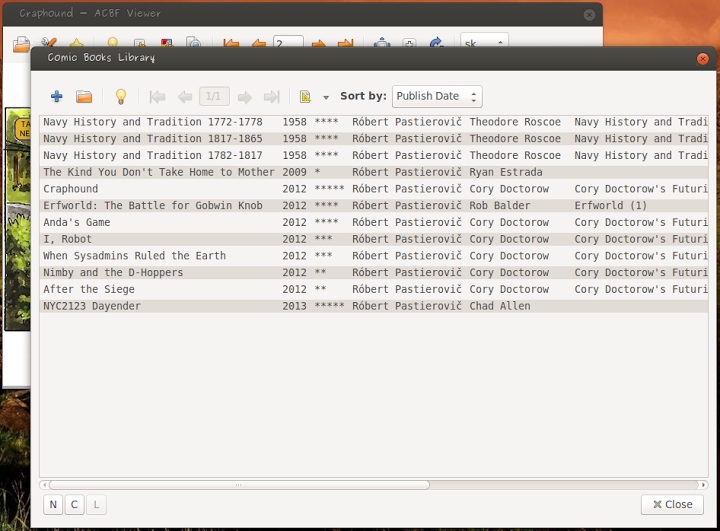
Task: Click author 'Ryan Estrada'
Action: (x=506, y=172)
